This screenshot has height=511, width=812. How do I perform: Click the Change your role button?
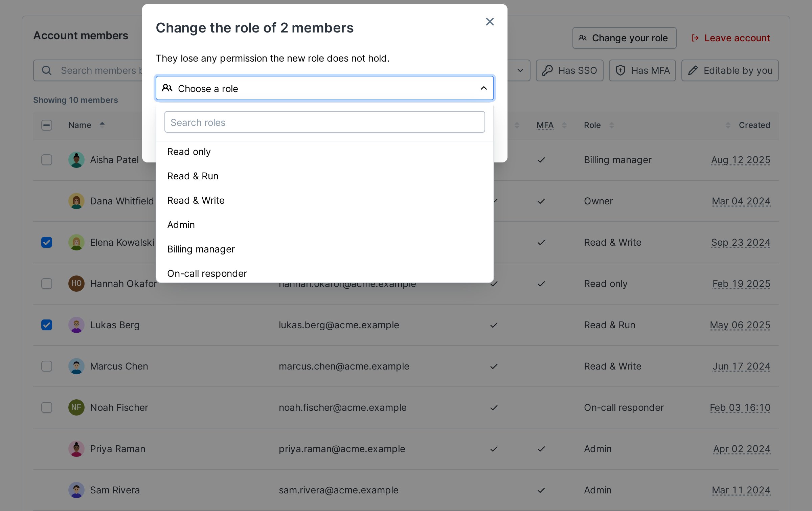point(624,38)
